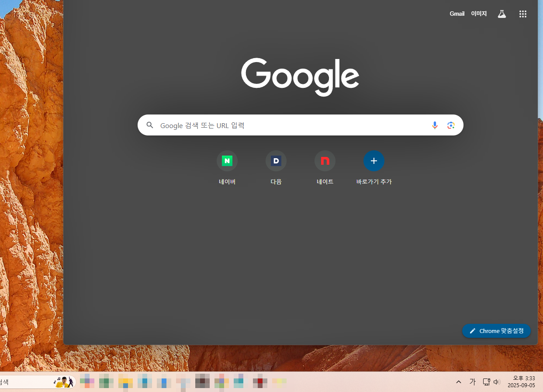Show hidden system tray icons chevron
543x392 pixels.
[458, 382]
